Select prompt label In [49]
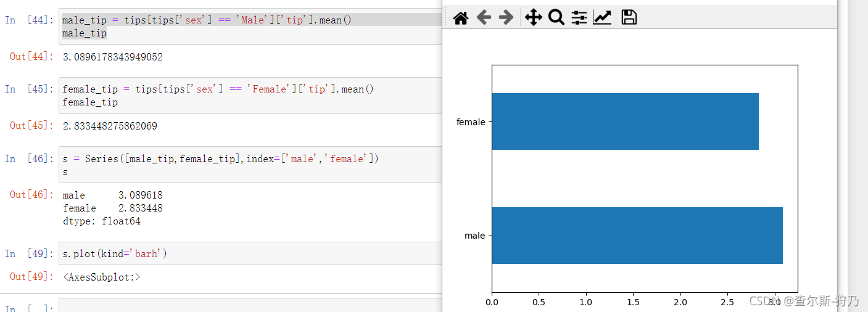 pos(29,253)
